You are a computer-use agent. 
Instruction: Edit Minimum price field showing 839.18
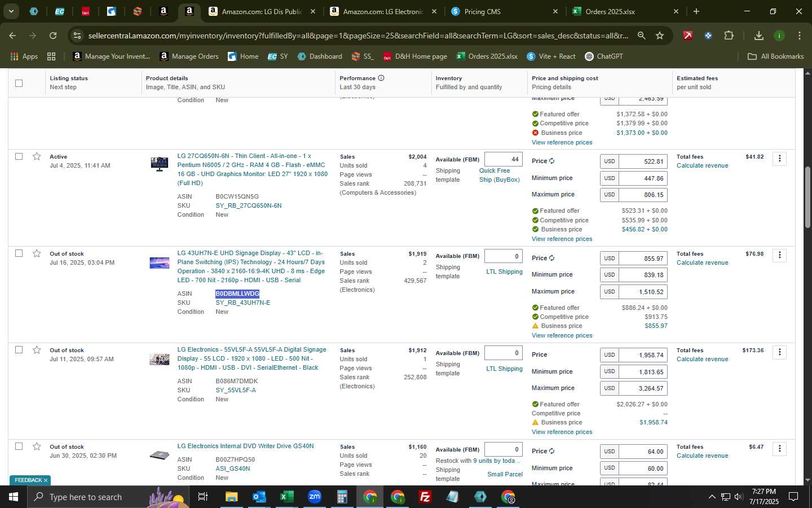tap(643, 275)
